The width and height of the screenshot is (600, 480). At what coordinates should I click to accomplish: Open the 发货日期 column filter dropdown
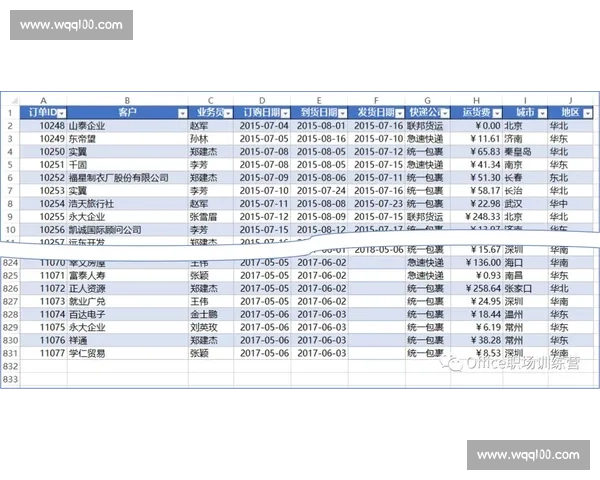[400, 113]
